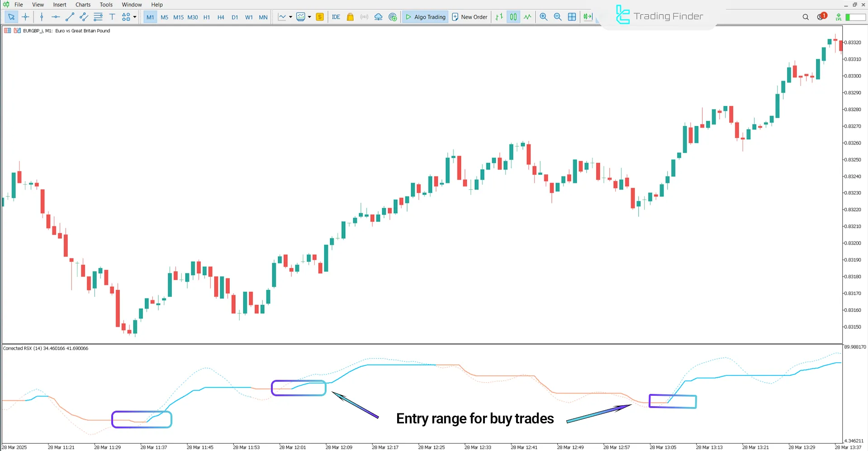Select the Crosshair tool
The height and width of the screenshot is (451, 868).
pos(25,17)
